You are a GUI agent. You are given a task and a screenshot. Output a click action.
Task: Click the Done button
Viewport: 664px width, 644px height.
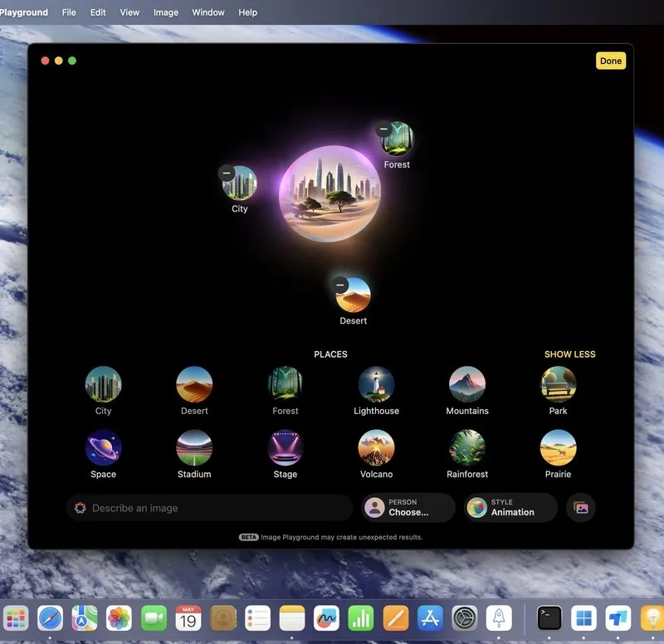tap(610, 61)
